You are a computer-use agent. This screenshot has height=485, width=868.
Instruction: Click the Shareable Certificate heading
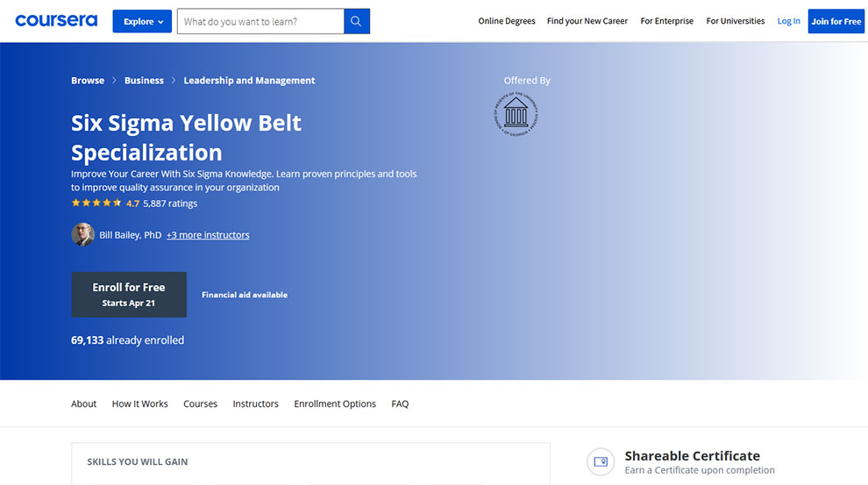tap(693, 456)
